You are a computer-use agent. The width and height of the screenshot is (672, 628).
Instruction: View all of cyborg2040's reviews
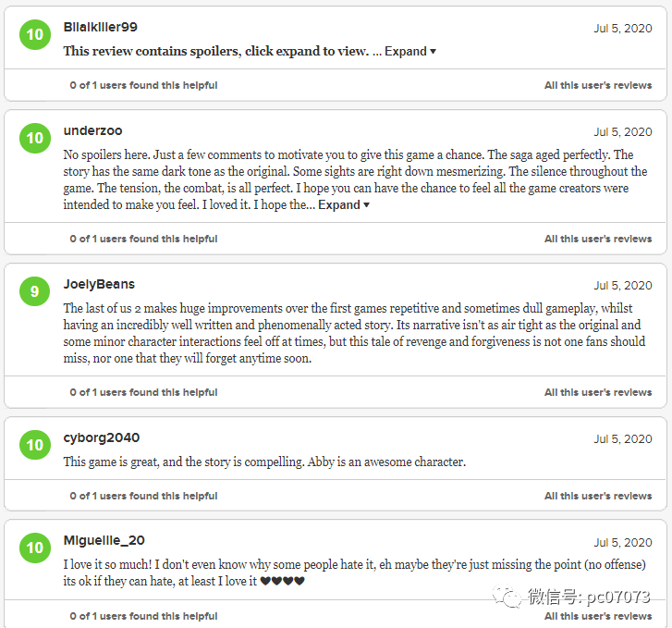point(597,496)
